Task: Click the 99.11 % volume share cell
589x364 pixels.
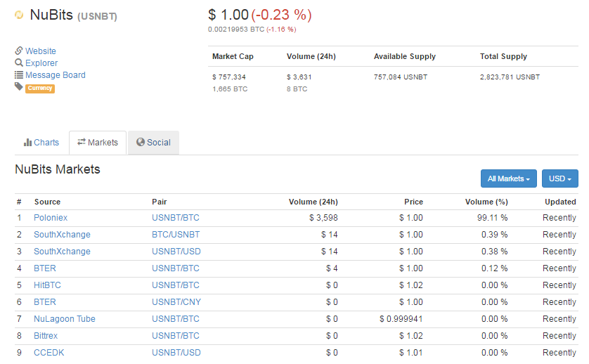Action: tap(493, 218)
